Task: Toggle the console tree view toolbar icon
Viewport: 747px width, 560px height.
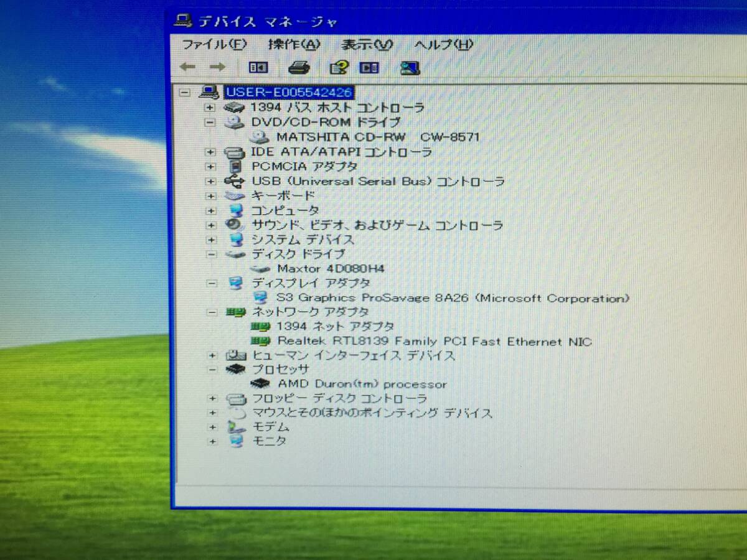Action: (x=258, y=67)
